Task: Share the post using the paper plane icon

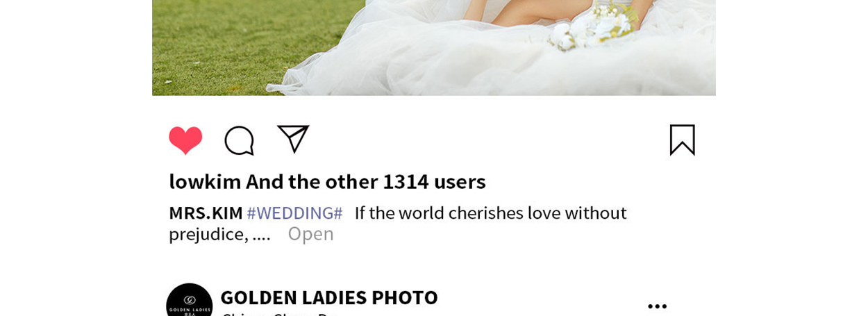Action: click(x=293, y=139)
